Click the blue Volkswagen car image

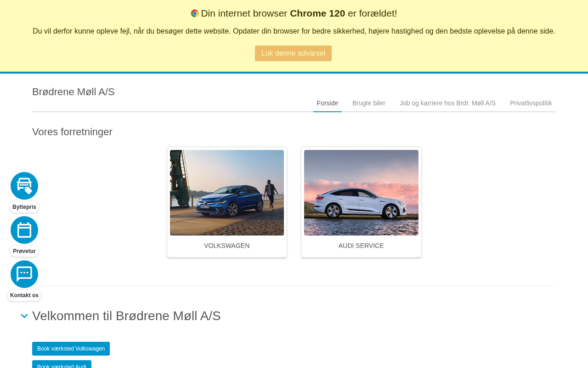(227, 193)
